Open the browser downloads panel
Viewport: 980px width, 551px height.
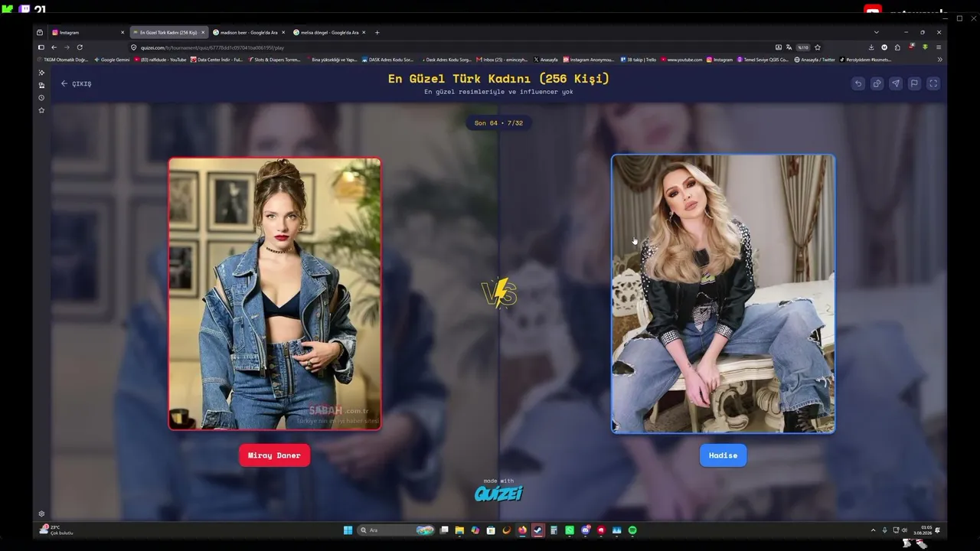click(871, 47)
